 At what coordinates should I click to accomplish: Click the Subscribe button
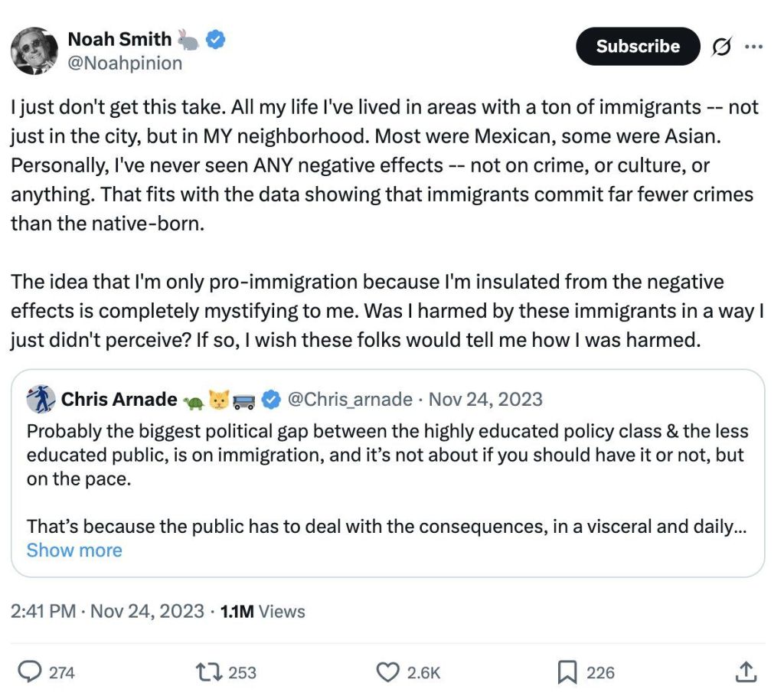pyautogui.click(x=638, y=47)
